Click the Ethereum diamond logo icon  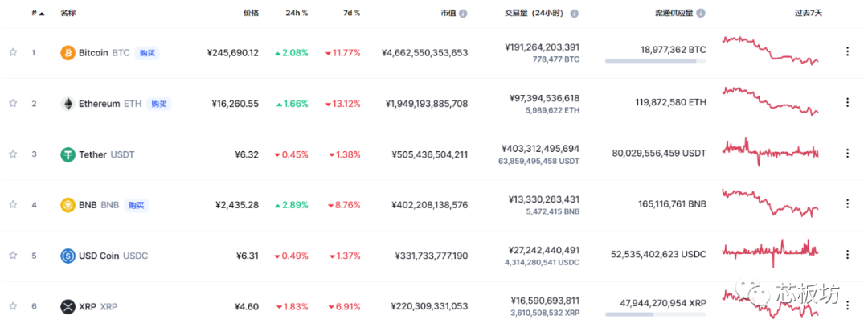(68, 104)
